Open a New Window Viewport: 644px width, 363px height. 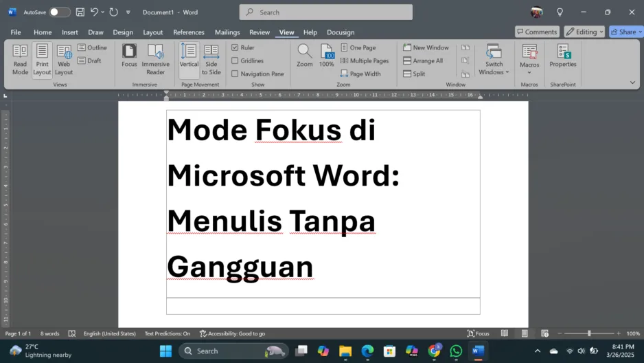click(x=426, y=47)
